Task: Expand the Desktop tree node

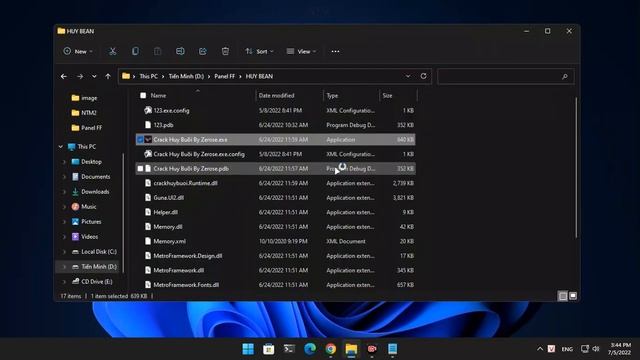Action: 64,162
